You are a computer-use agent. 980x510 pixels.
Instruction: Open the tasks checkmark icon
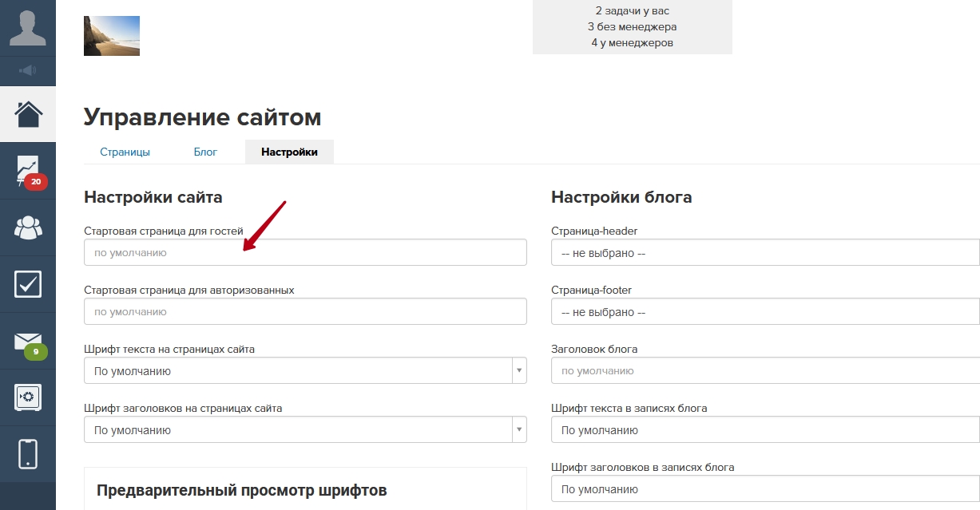[28, 284]
